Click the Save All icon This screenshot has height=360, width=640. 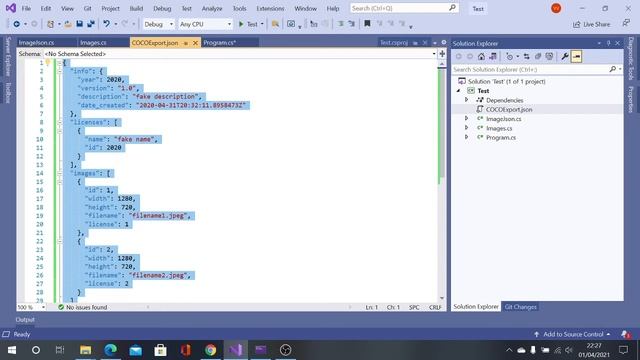pos(91,24)
